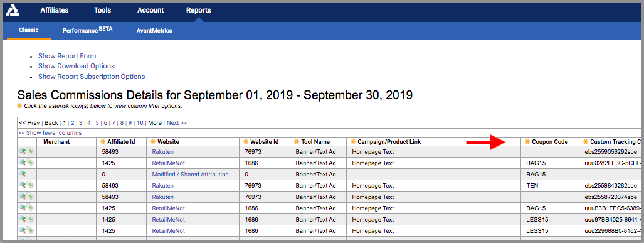
Task: Click the Tool Name filter asterisk
Action: pos(297,141)
